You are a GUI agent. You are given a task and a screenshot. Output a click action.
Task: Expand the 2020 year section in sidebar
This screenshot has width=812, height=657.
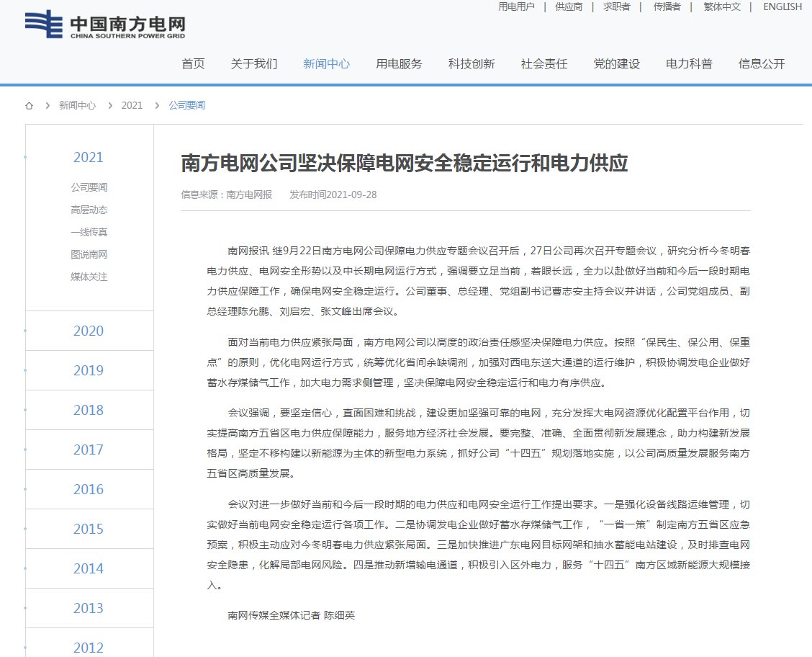click(89, 331)
